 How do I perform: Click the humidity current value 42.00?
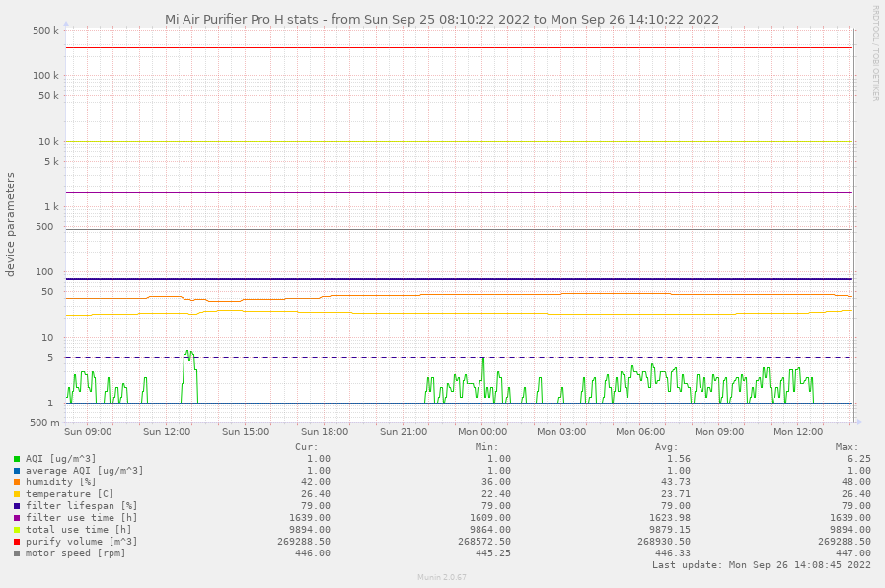[x=316, y=482]
